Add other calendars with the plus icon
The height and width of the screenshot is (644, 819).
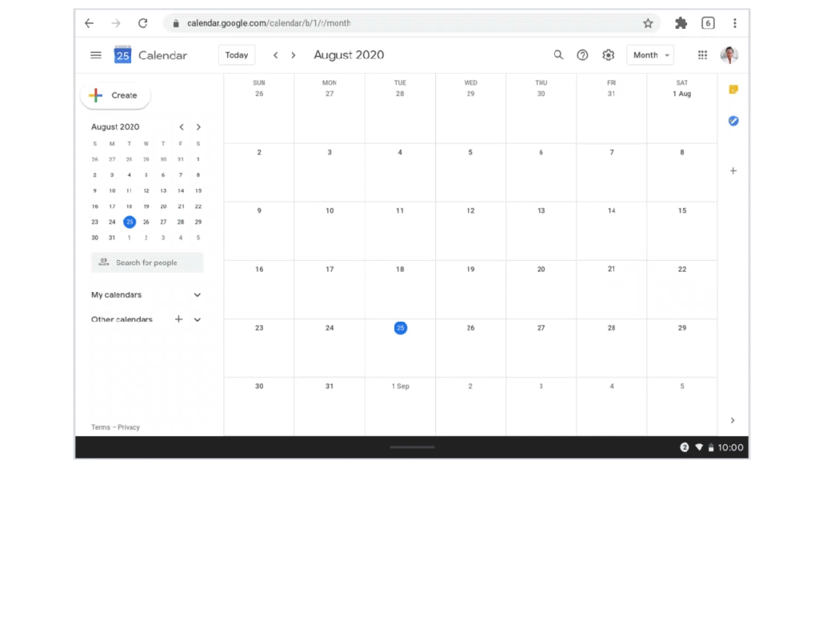tap(178, 319)
